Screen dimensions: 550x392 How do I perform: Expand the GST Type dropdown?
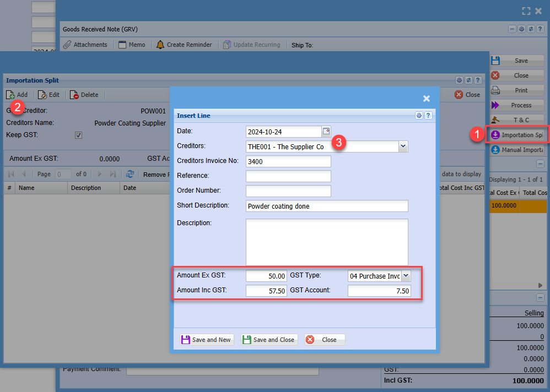tap(406, 276)
